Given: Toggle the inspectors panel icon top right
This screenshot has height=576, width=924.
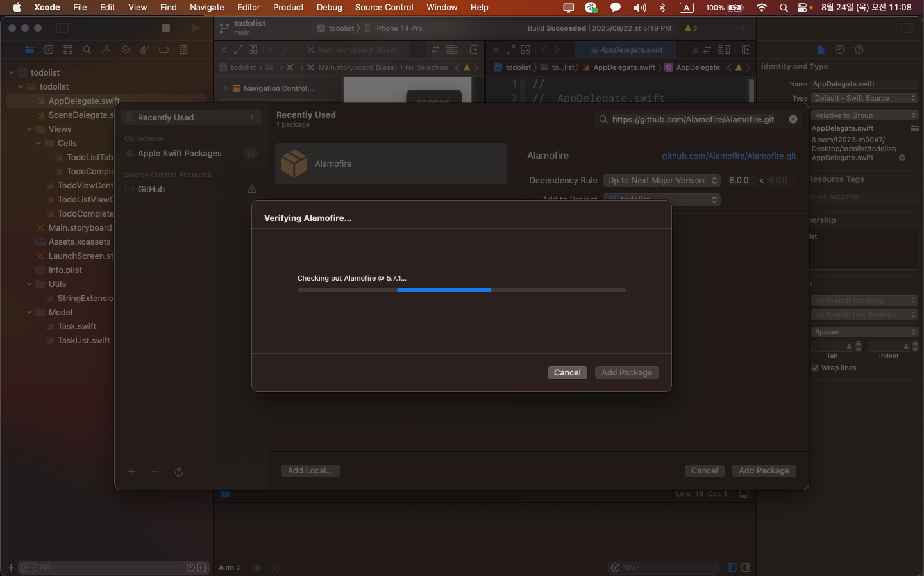Looking at the screenshot, I should click(x=907, y=28).
